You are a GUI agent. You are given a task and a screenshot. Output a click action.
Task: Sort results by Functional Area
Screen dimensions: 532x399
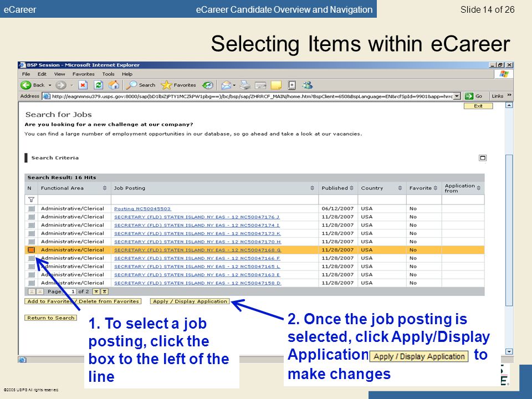click(x=105, y=188)
